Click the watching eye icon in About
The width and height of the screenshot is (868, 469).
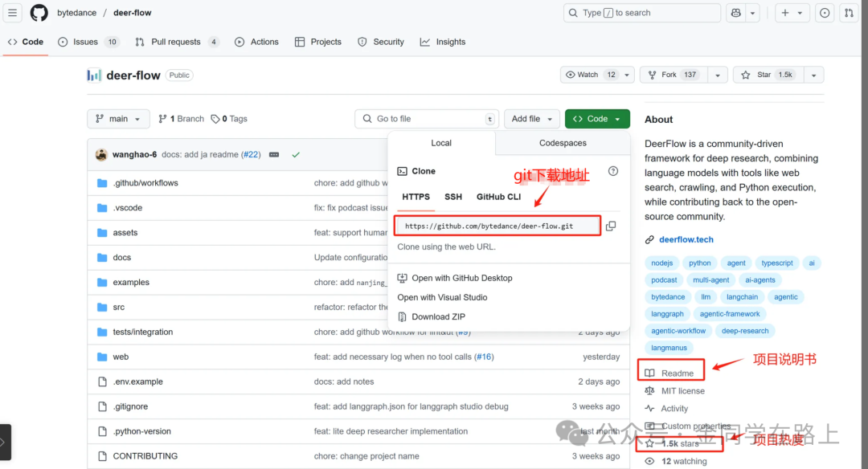coord(649,461)
